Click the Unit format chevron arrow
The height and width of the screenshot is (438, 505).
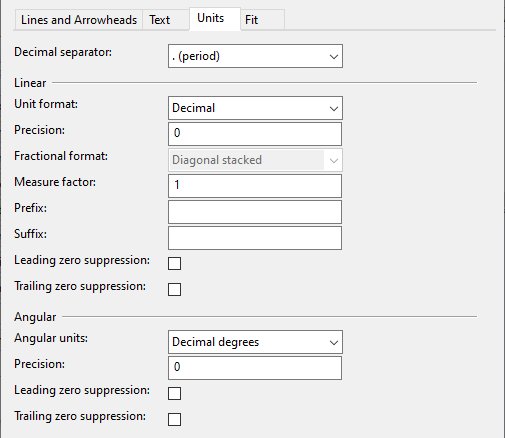334,109
